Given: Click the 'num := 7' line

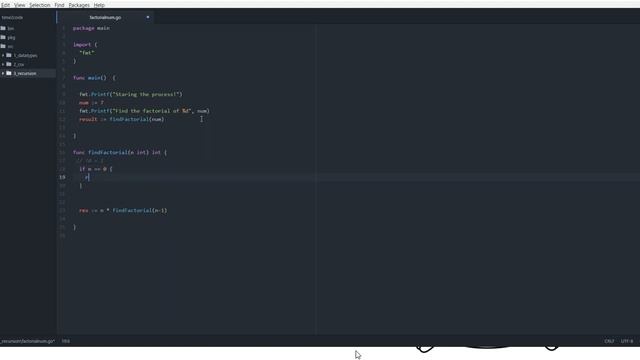Looking at the screenshot, I should [x=91, y=102].
